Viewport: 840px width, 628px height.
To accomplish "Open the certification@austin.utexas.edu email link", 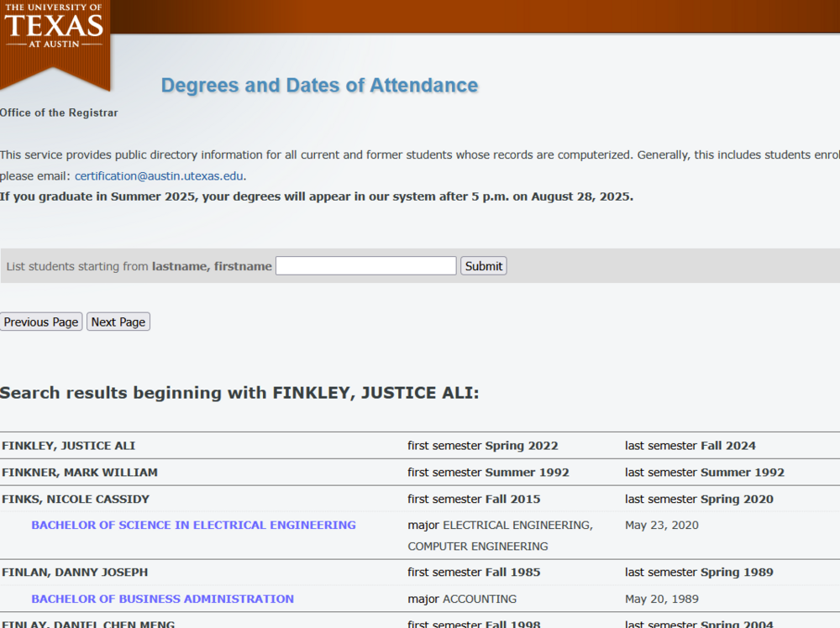I will click(x=159, y=175).
